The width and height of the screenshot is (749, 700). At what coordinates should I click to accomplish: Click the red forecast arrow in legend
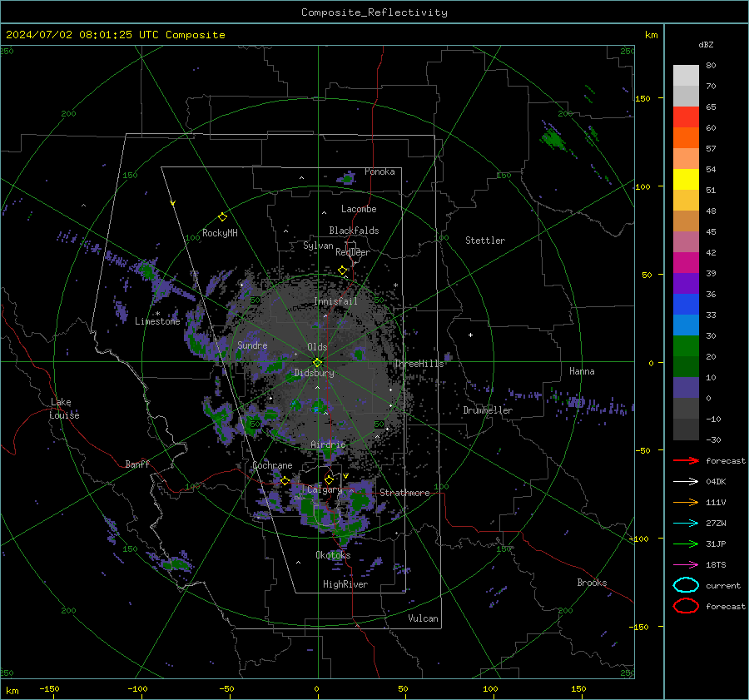[x=686, y=460]
